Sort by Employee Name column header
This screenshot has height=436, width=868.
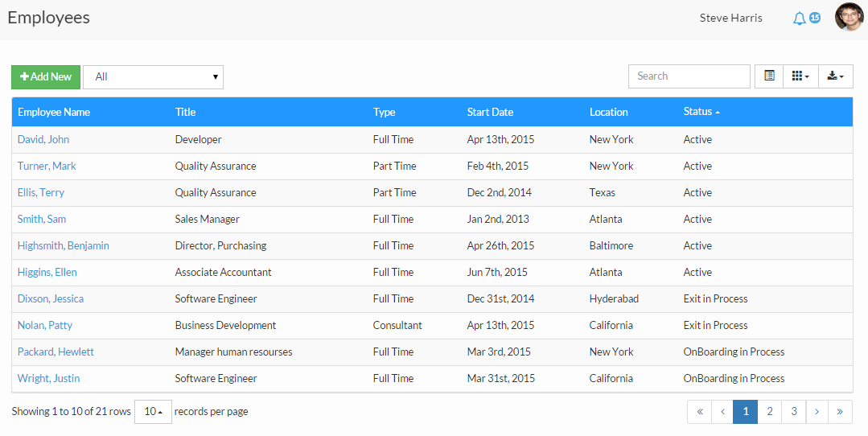[54, 113]
